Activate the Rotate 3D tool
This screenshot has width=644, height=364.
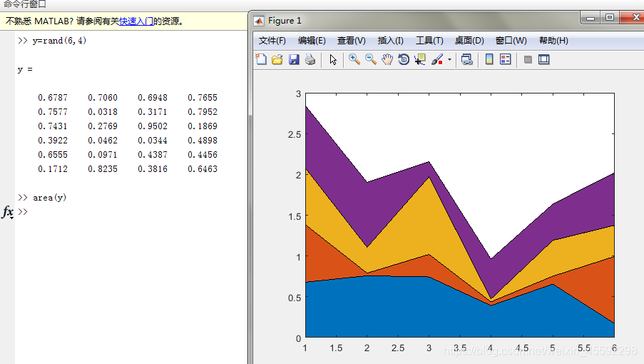tap(404, 60)
